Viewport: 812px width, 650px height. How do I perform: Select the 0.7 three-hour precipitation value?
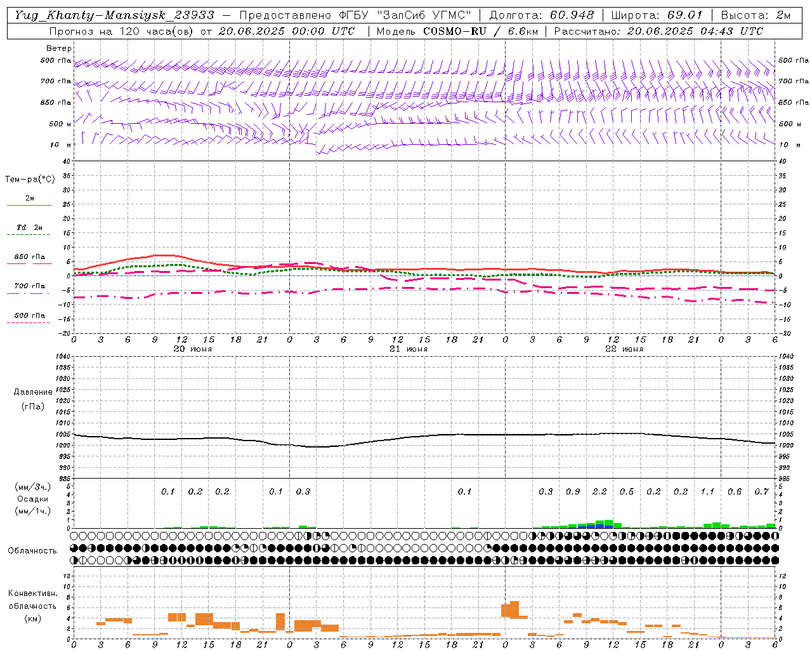tap(761, 491)
